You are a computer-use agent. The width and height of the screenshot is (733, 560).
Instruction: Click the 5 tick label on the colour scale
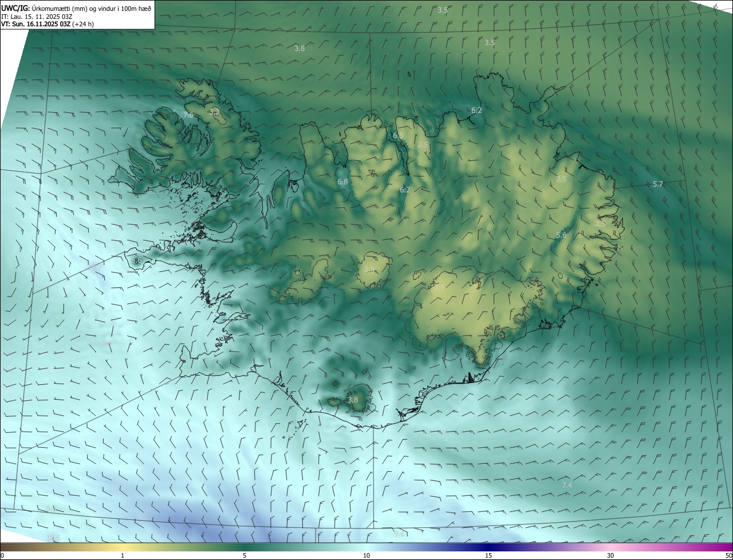(x=245, y=555)
